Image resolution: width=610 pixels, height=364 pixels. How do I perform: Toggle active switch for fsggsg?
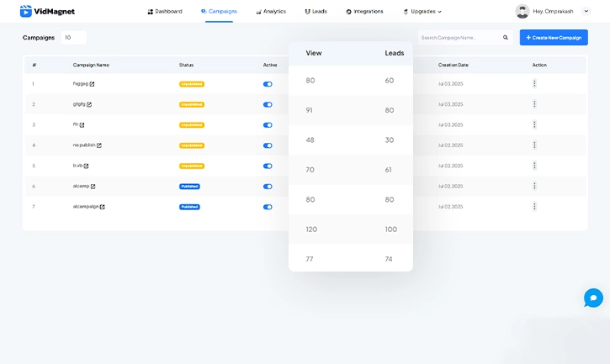click(268, 84)
